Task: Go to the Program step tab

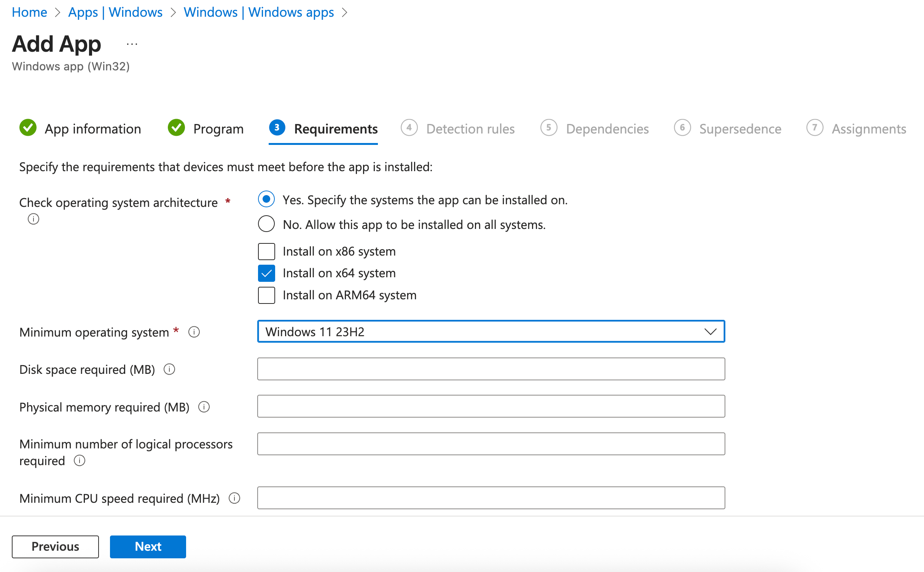Action: point(218,129)
